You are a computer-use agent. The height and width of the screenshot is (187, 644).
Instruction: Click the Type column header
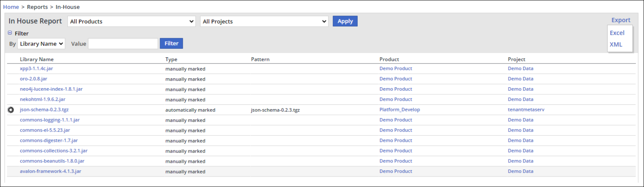click(171, 59)
